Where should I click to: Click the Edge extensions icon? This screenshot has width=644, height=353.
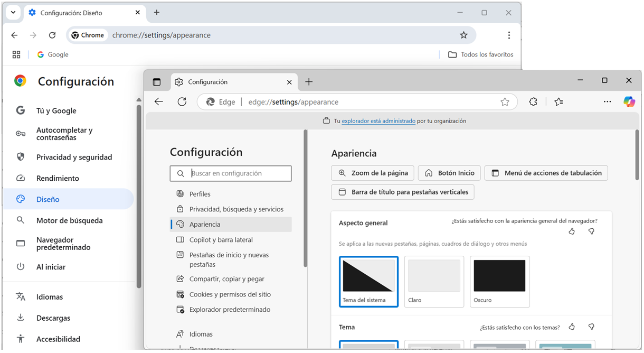[533, 101]
